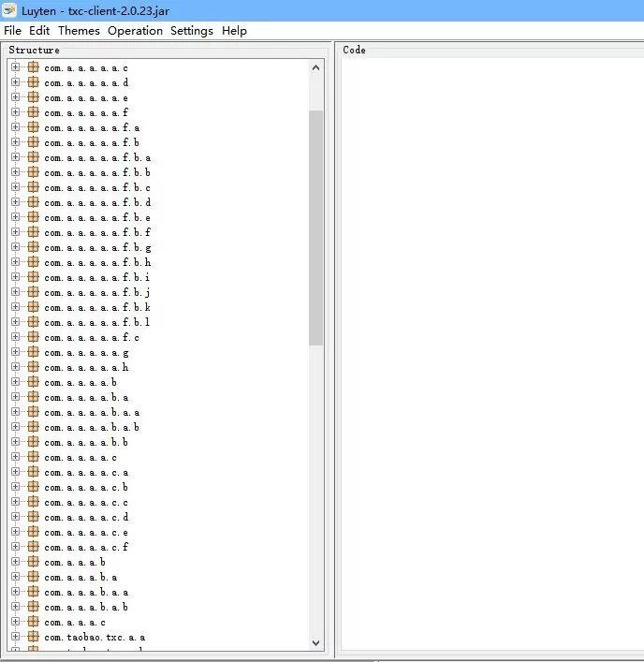Expand package com.a.a.a.a.c.f node
This screenshot has width=644, height=662.
16,547
